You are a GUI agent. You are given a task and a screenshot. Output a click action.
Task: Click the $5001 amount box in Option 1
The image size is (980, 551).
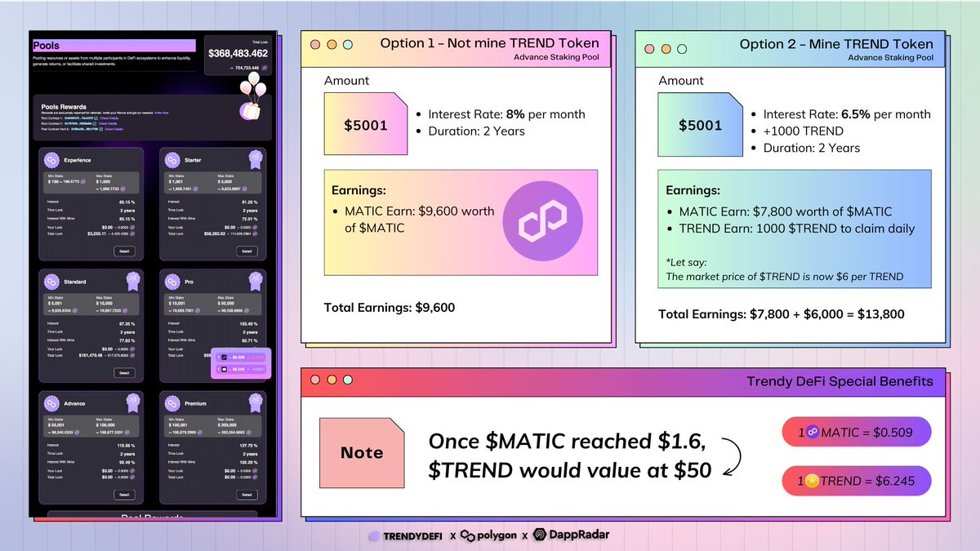pos(366,124)
